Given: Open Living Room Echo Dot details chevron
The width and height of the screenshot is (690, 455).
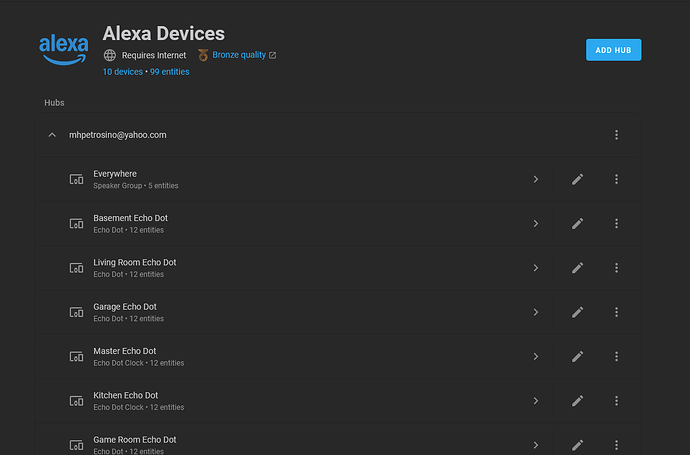Looking at the screenshot, I should tap(536, 268).
